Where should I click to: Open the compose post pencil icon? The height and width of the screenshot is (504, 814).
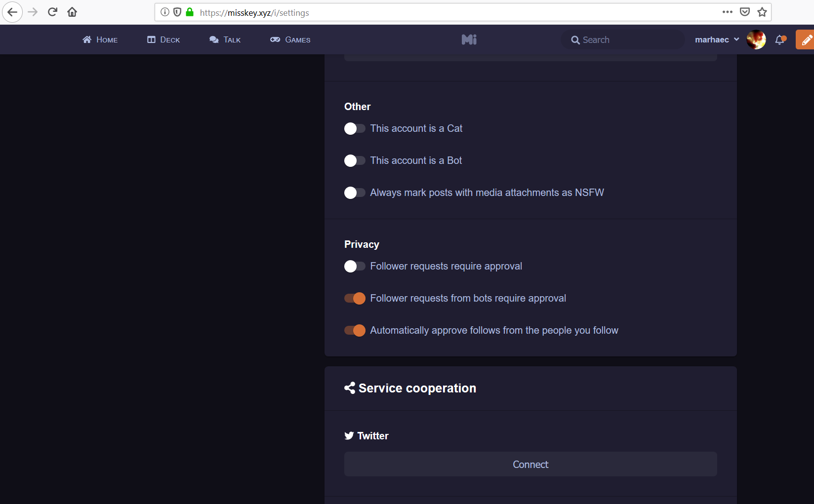805,39
